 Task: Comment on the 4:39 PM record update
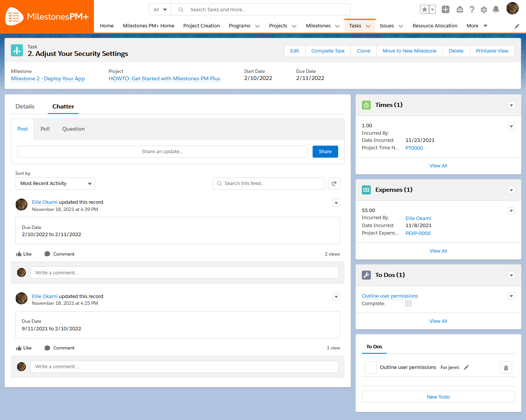(59, 254)
